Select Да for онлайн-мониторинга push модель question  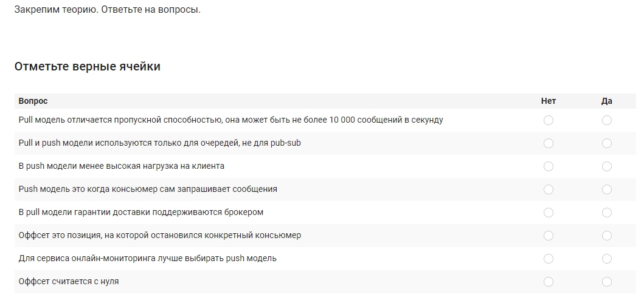click(607, 259)
